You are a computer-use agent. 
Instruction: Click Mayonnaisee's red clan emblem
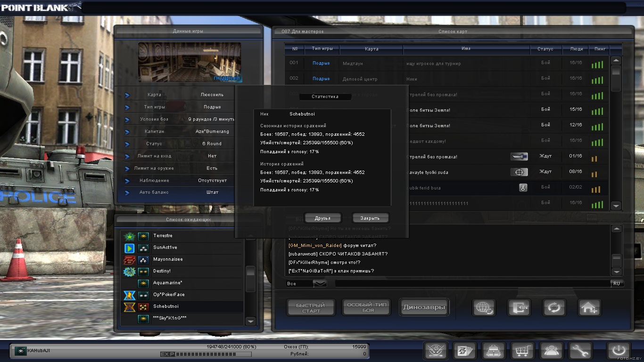pyautogui.click(x=130, y=260)
